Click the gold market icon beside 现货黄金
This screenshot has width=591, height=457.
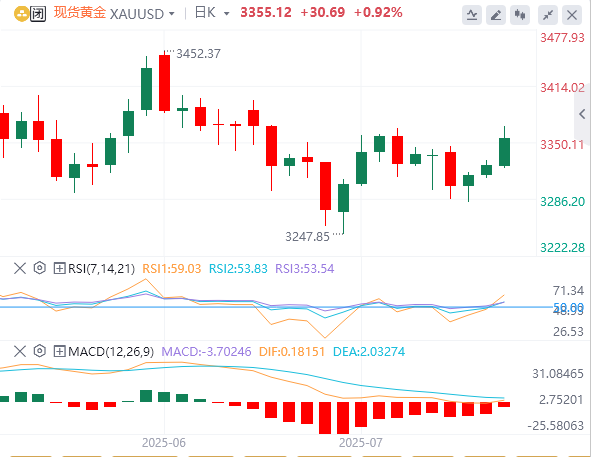click(21, 14)
